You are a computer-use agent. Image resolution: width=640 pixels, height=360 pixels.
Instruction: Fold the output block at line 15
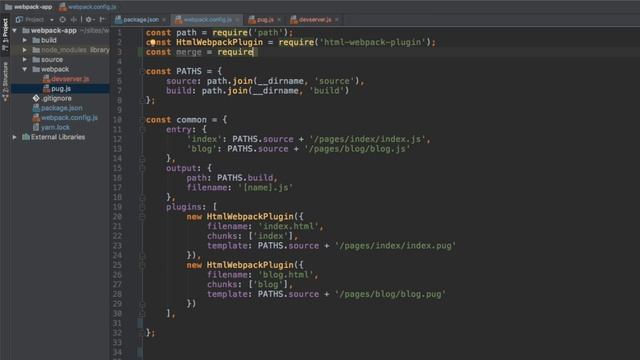[142, 168]
